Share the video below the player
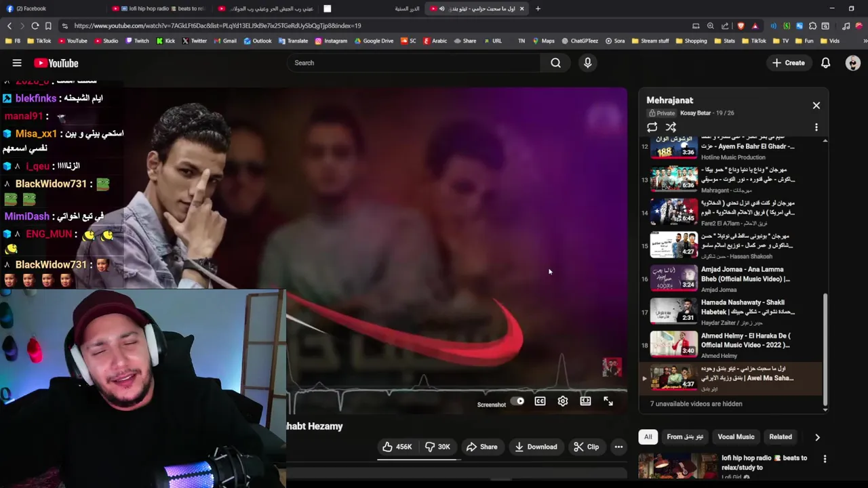868x488 pixels. (x=481, y=447)
